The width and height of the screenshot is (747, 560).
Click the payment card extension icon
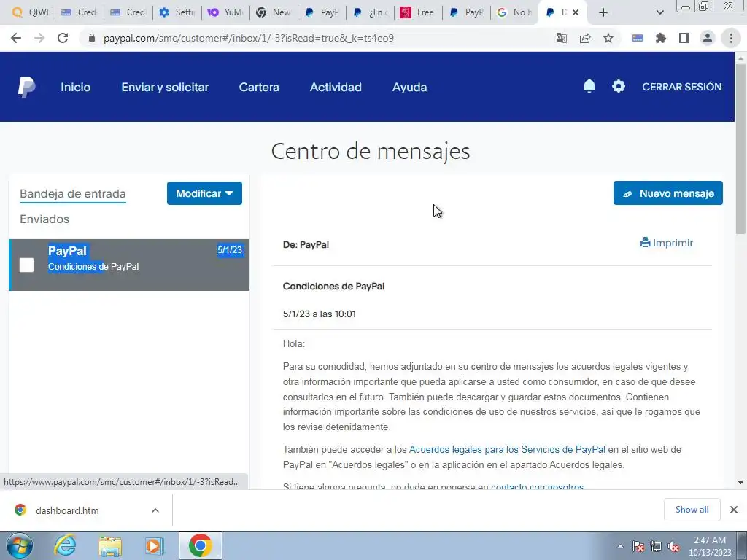pyautogui.click(x=638, y=38)
